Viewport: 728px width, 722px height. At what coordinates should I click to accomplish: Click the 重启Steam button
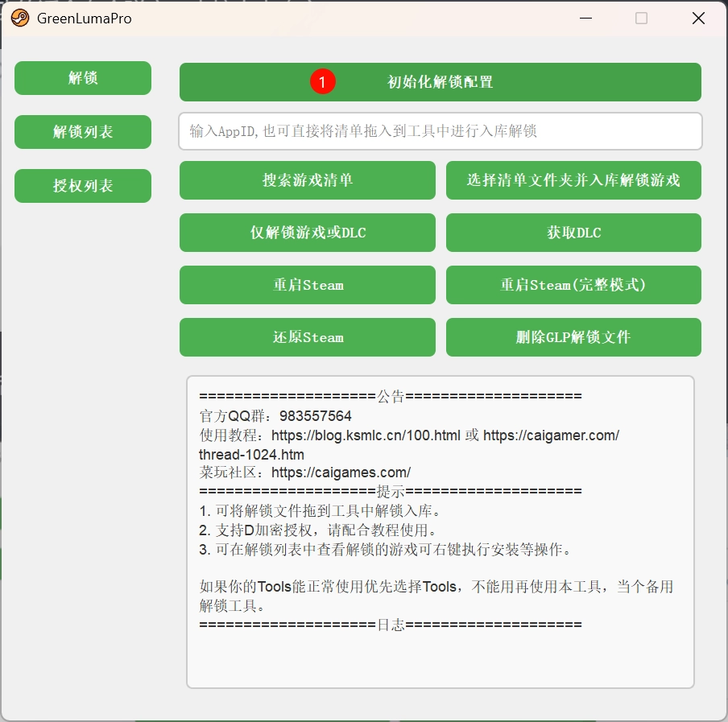[308, 285]
